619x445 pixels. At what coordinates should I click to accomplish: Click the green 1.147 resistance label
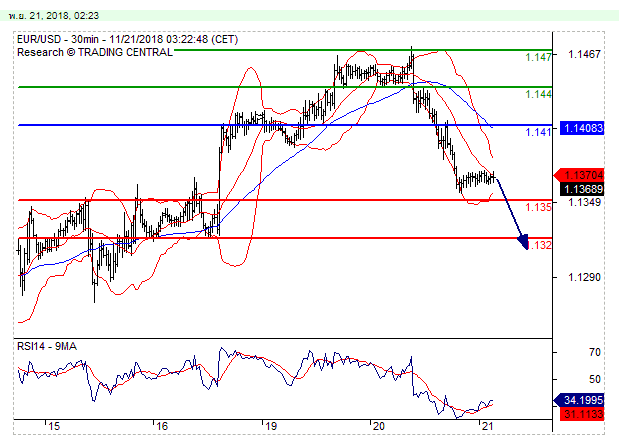tap(538, 57)
